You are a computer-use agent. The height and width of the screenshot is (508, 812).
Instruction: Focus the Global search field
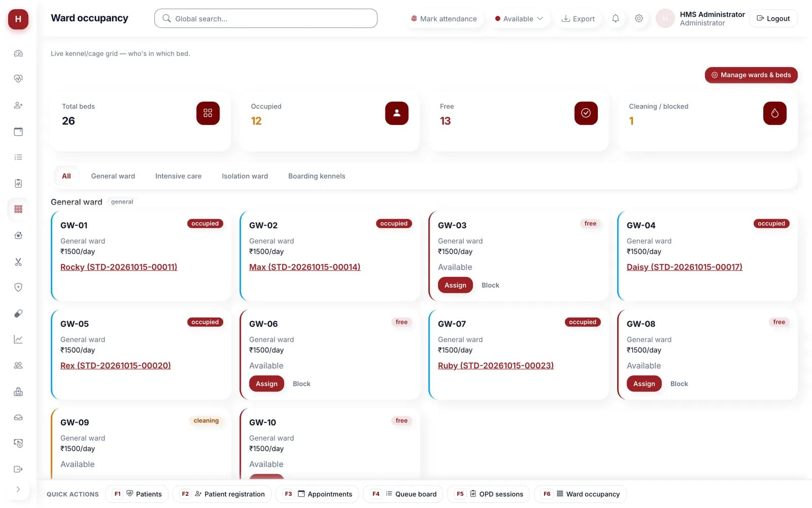click(x=266, y=19)
